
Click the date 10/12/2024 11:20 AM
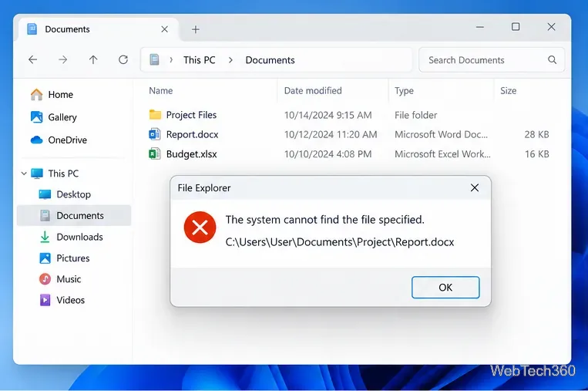tap(331, 134)
